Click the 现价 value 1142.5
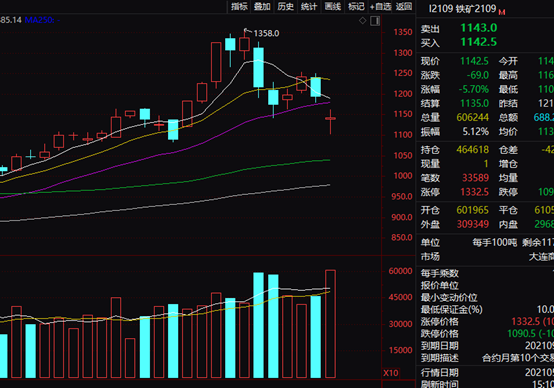 pyautogui.click(x=474, y=61)
